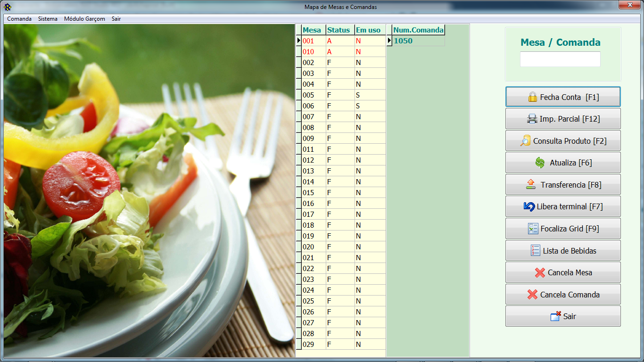Click the padlock icon on Fecha Conta

[x=532, y=97]
